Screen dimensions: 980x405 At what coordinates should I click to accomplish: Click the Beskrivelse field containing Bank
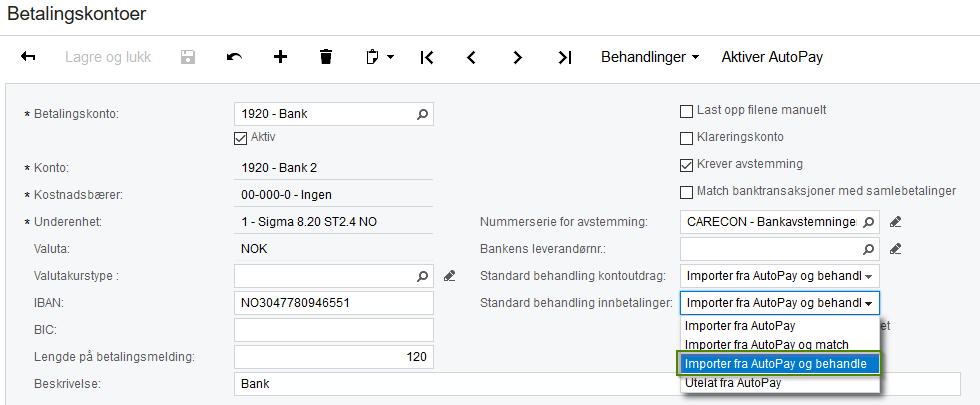pyautogui.click(x=597, y=384)
